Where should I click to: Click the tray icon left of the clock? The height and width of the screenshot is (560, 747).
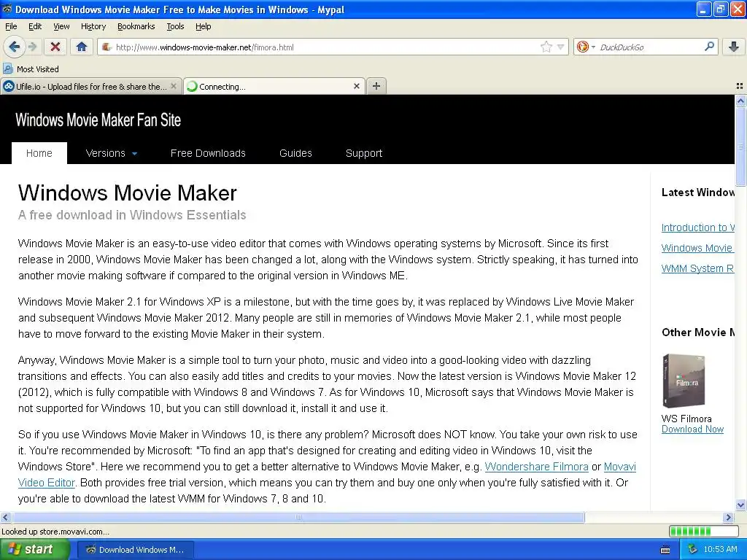pyautogui.click(x=693, y=550)
